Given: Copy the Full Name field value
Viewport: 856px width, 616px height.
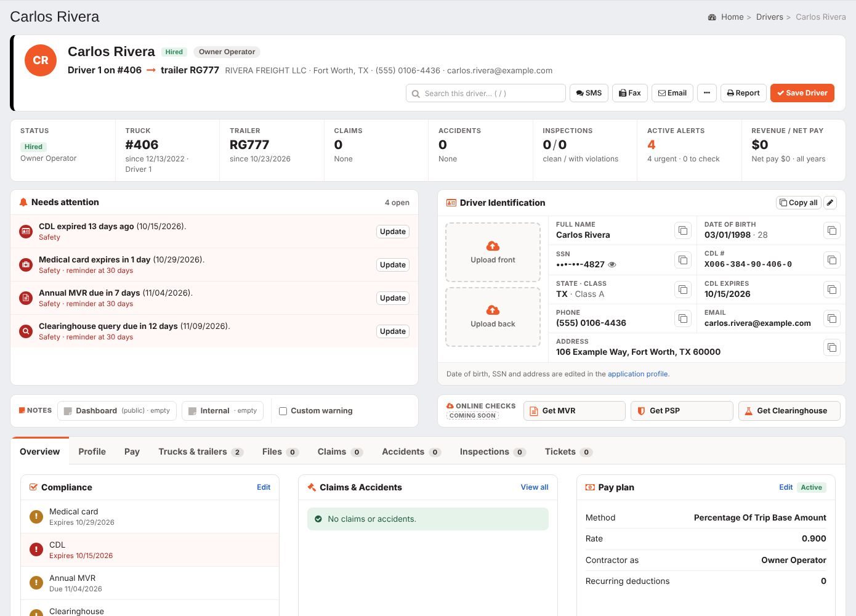Looking at the screenshot, I should [x=683, y=230].
